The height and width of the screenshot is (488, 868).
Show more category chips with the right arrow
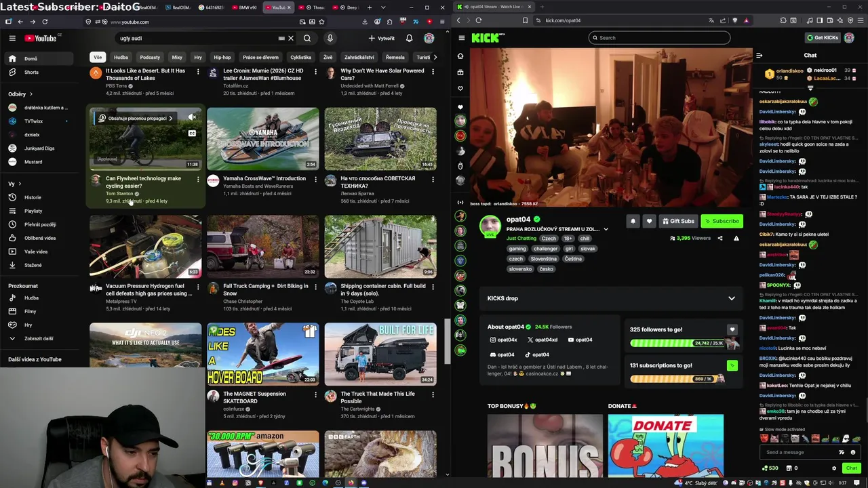tap(435, 58)
